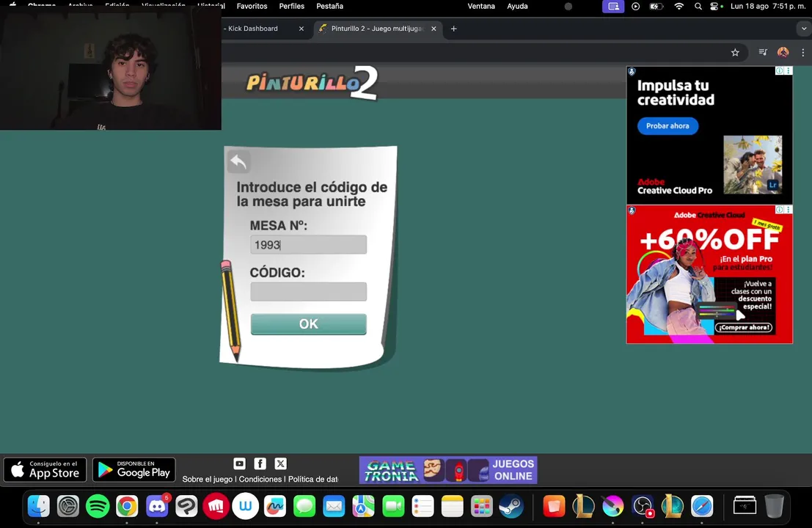Click the date and time in the menu bar
Screen dimensions: 812x528
768,6
